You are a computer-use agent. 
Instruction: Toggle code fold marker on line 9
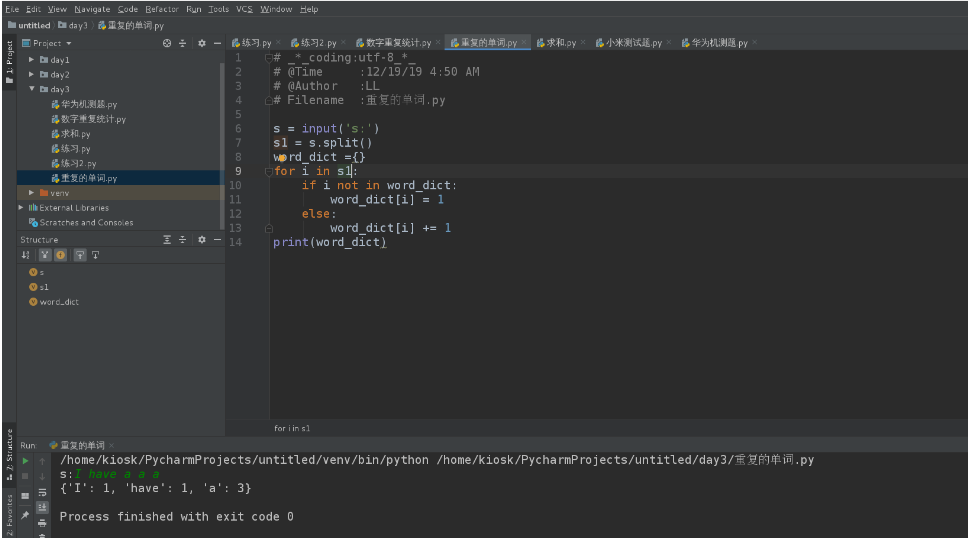pyautogui.click(x=269, y=172)
